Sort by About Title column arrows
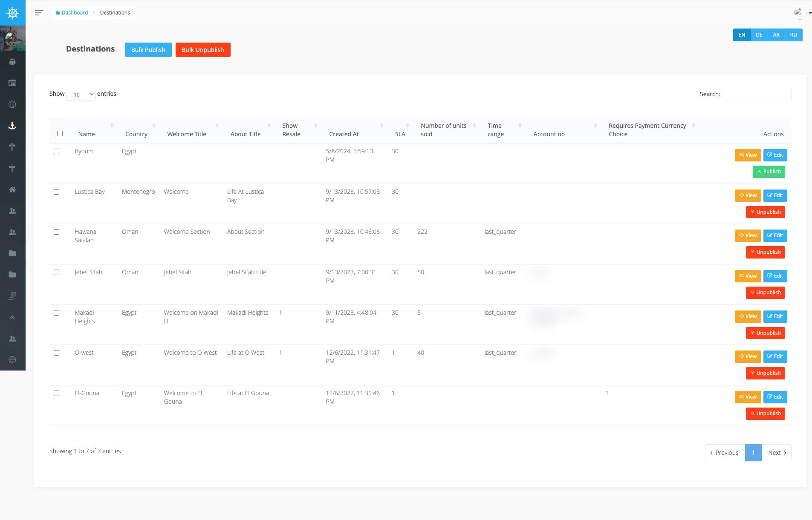The width and height of the screenshot is (812, 520). tap(269, 125)
